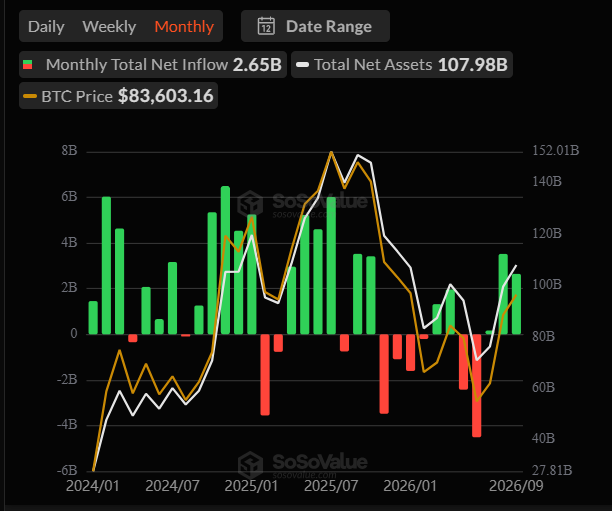Click the 2B left axis label
This screenshot has width=612, height=511.
[x=69, y=288]
